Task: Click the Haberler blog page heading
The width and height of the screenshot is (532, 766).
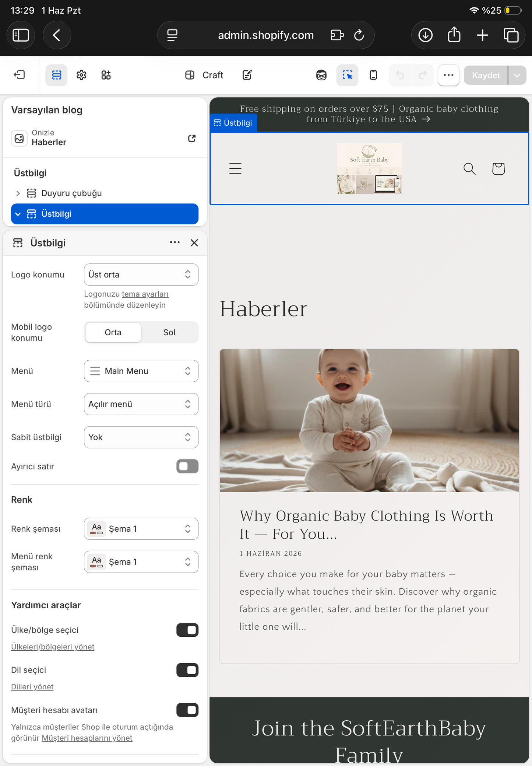Action: click(x=264, y=309)
